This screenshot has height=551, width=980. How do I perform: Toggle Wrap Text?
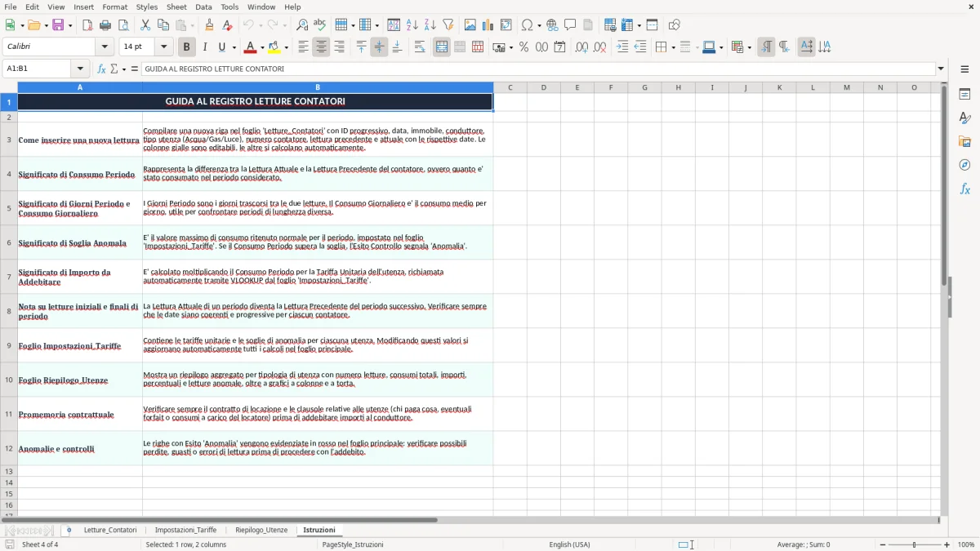[x=420, y=47]
